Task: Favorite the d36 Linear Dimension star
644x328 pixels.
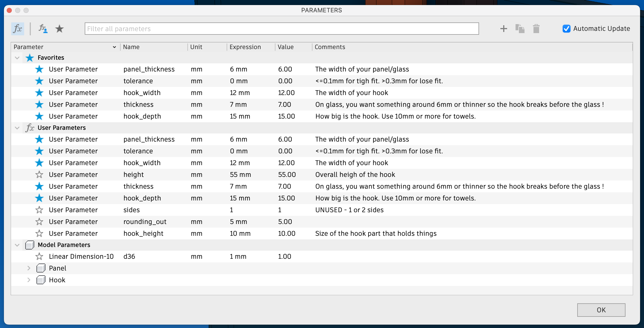Action: (39, 257)
